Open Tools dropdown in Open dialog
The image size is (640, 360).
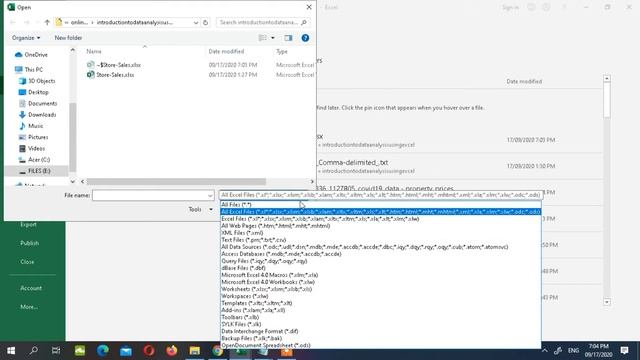click(x=200, y=209)
